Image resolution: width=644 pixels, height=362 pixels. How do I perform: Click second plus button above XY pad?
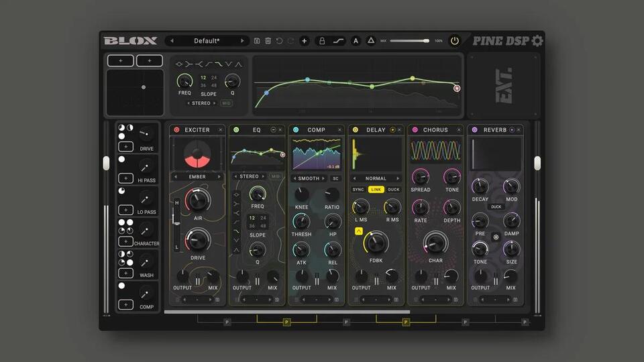click(x=150, y=61)
